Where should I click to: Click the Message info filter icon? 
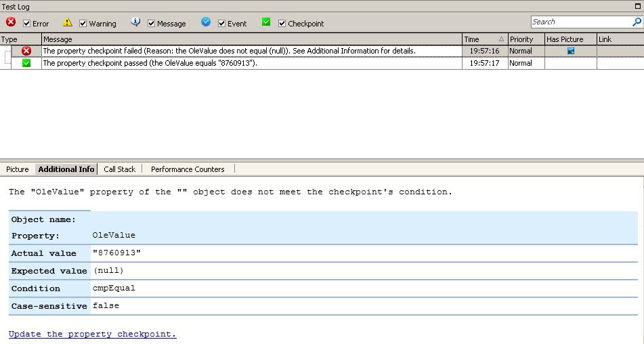click(135, 22)
